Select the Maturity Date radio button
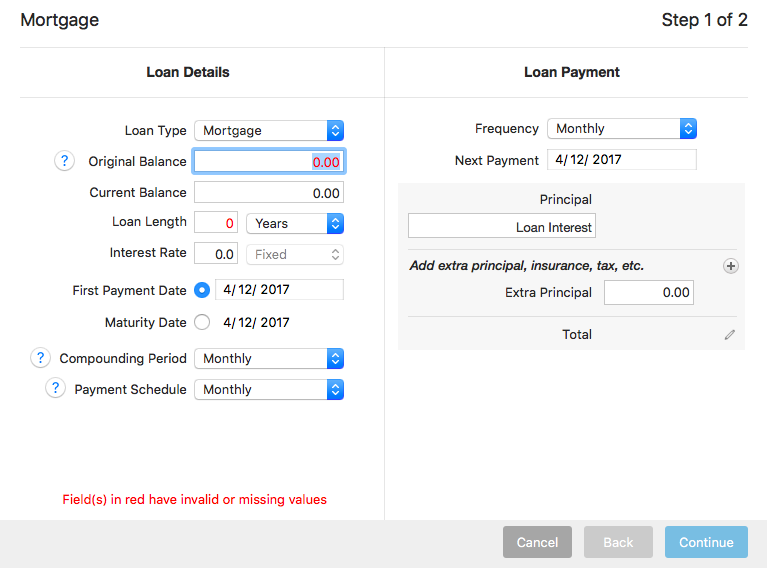The width and height of the screenshot is (767, 568). click(203, 322)
